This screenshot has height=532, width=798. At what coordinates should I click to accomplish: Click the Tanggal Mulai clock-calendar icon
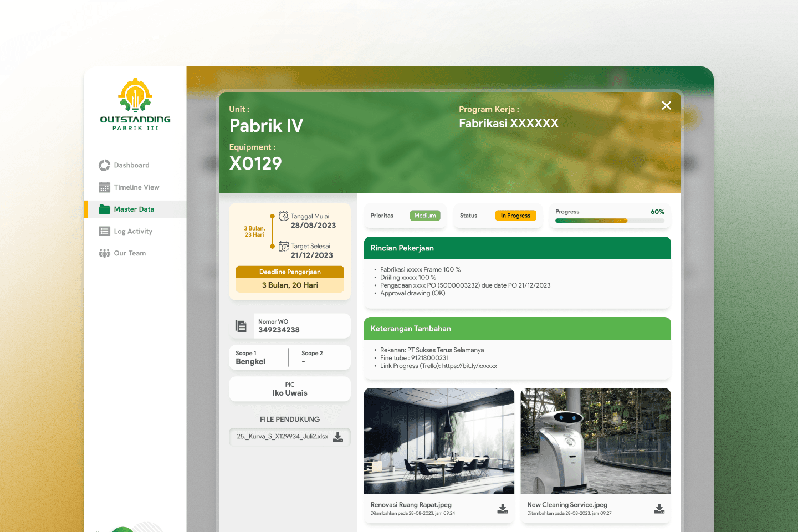coord(284,216)
